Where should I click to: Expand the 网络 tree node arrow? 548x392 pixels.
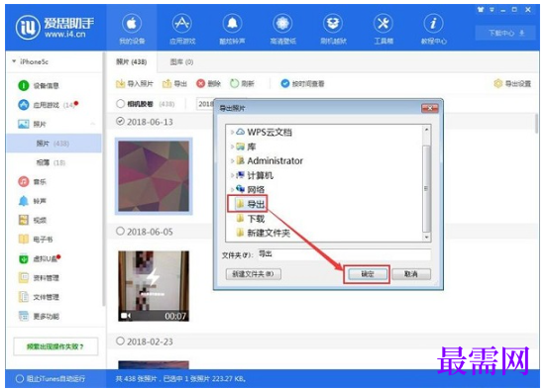coord(232,189)
